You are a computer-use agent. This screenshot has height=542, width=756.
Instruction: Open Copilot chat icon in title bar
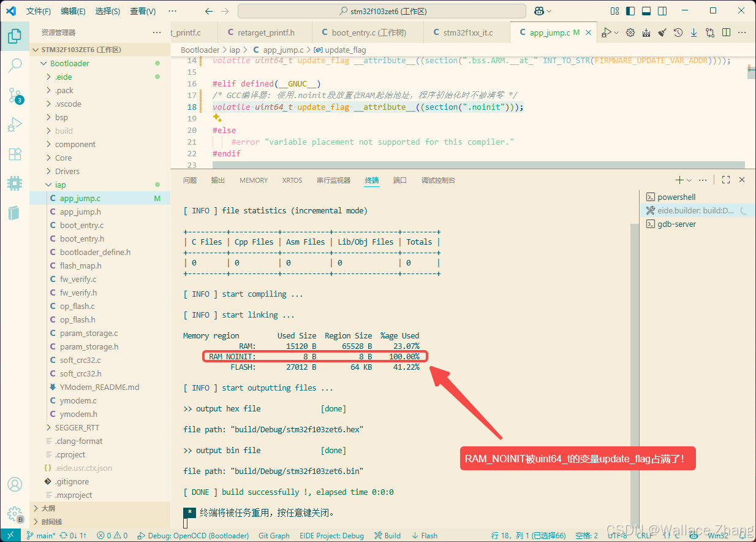pos(539,11)
